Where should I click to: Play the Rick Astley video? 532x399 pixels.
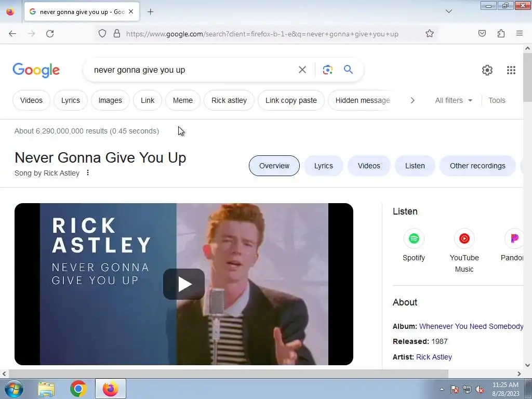(x=184, y=284)
